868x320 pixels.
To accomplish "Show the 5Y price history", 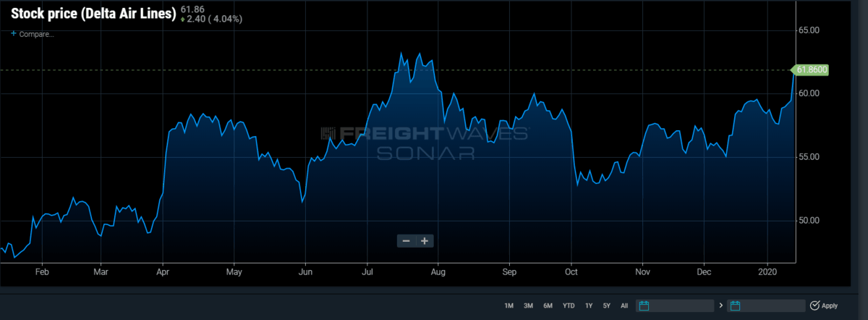I will click(607, 306).
